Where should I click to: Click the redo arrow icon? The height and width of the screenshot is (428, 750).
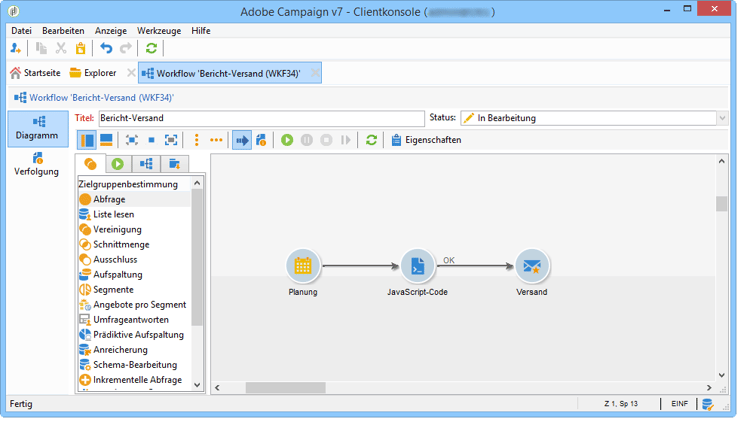[126, 49]
